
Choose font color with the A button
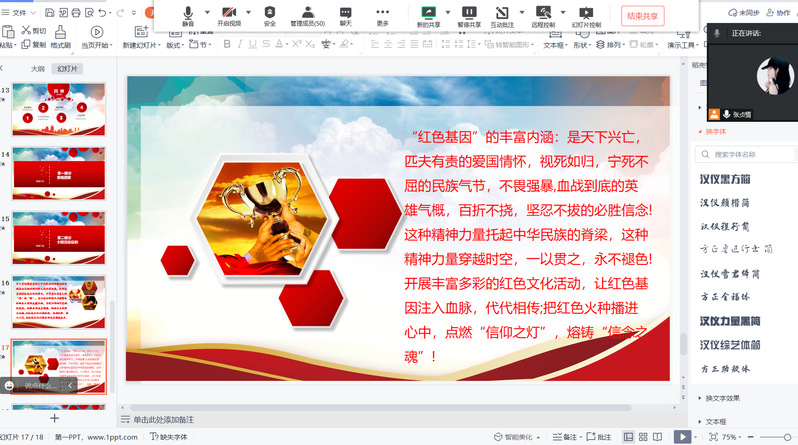tap(279, 44)
